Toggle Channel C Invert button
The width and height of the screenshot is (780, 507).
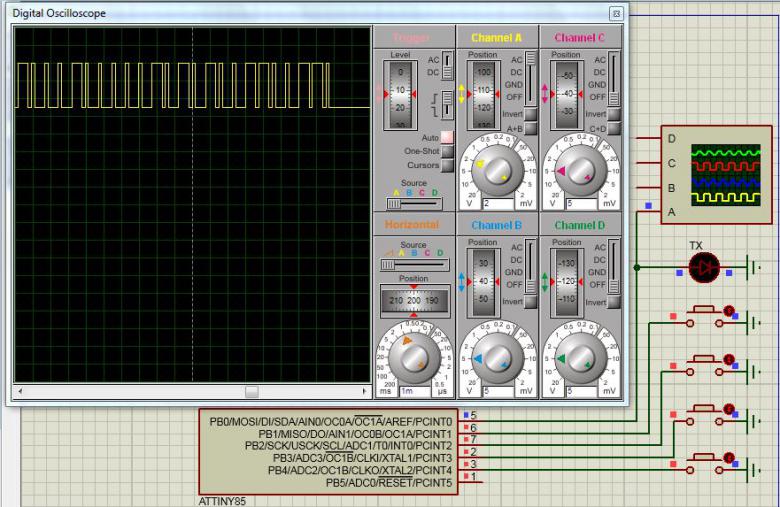[x=614, y=114]
